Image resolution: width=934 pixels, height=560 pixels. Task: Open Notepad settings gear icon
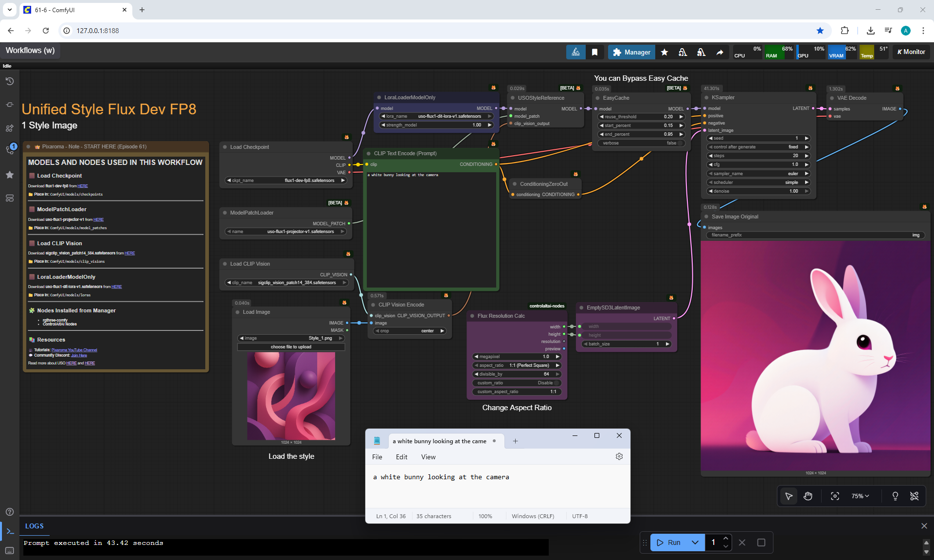tap(619, 456)
